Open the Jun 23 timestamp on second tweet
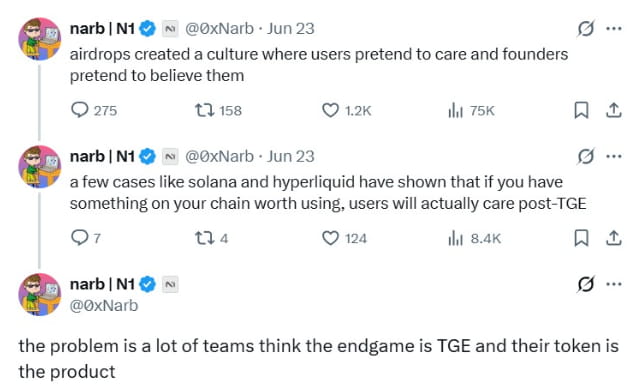 coord(291,156)
